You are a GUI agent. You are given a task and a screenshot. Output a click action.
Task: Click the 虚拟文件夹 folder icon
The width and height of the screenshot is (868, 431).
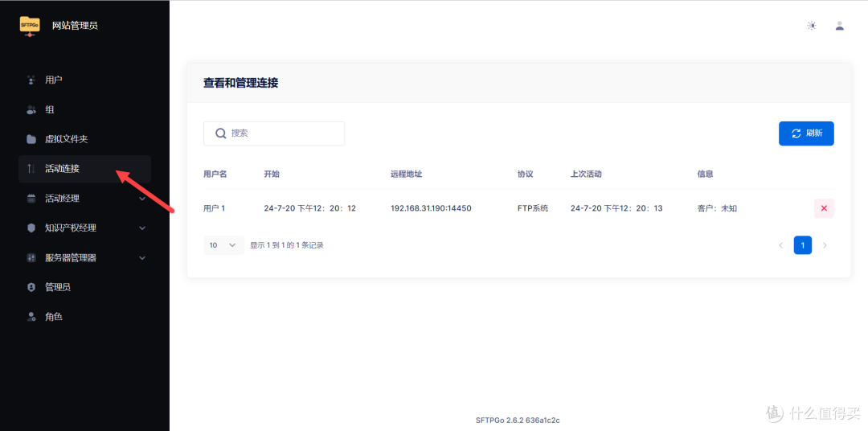point(31,139)
